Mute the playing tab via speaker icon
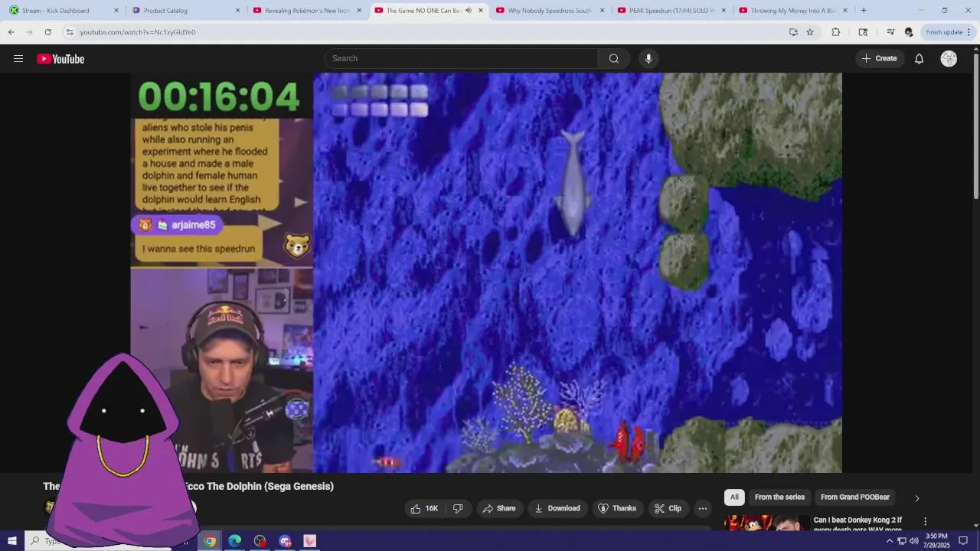980x551 pixels. pyautogui.click(x=469, y=11)
